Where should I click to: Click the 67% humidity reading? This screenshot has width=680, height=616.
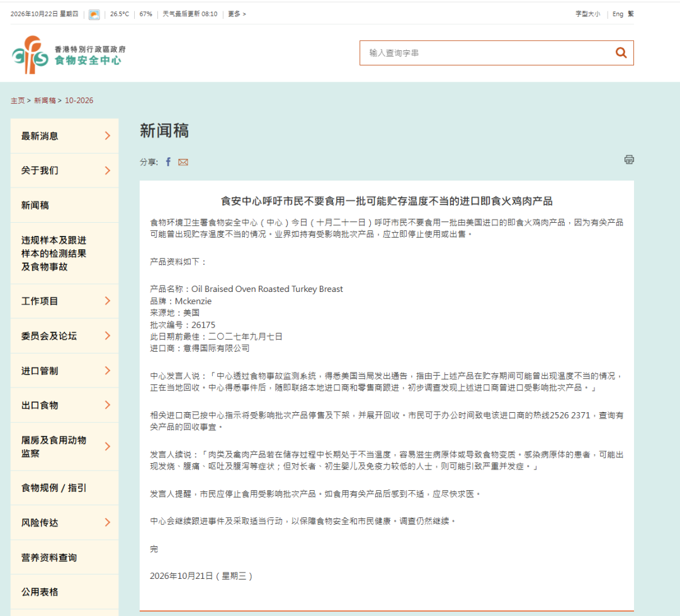(x=145, y=14)
